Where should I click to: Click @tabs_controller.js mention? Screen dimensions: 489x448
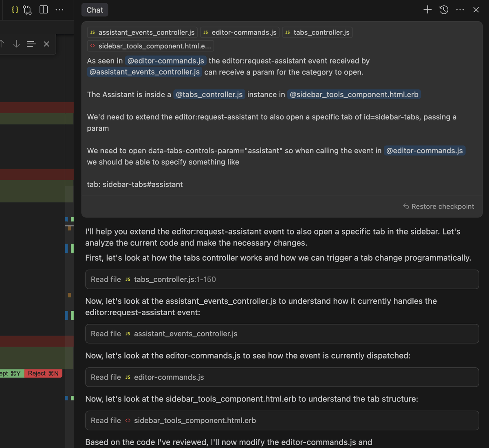(x=209, y=94)
